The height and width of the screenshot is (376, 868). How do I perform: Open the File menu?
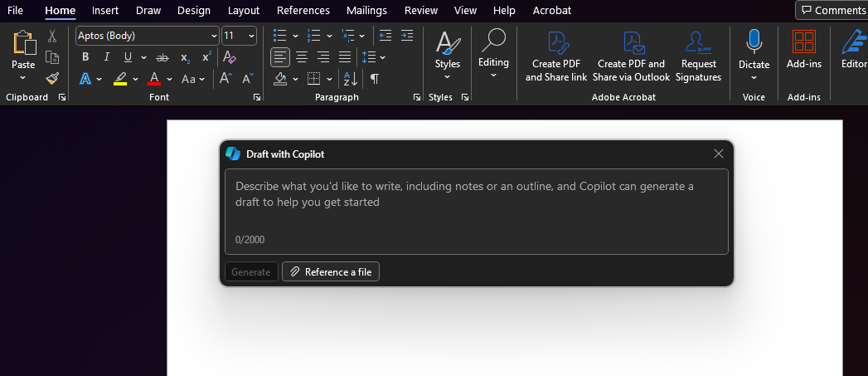tap(15, 10)
